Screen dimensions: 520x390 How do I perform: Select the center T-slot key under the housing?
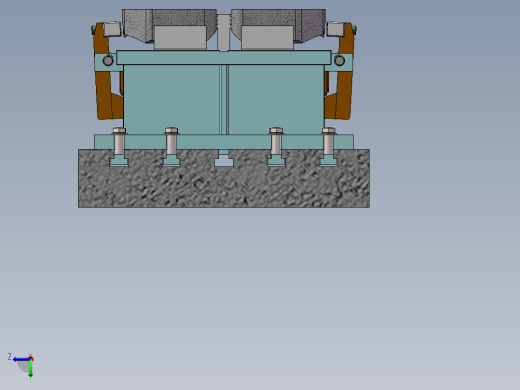click(x=224, y=158)
